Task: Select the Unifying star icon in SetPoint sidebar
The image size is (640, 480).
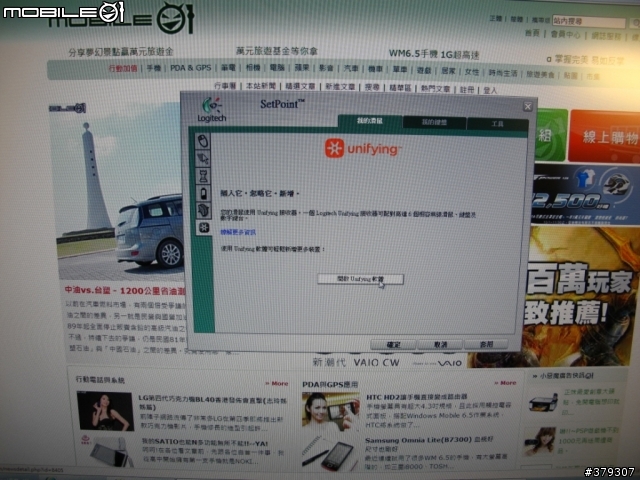Action: [203, 228]
